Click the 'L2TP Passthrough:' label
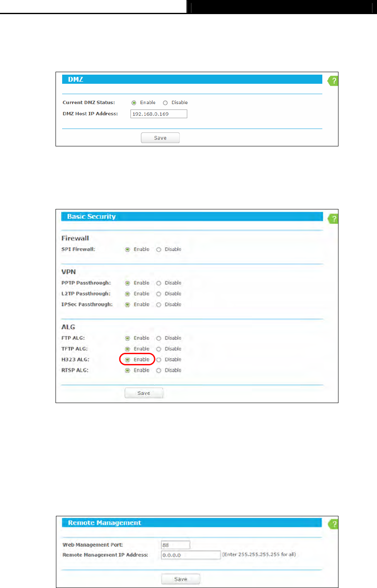 coord(86,294)
